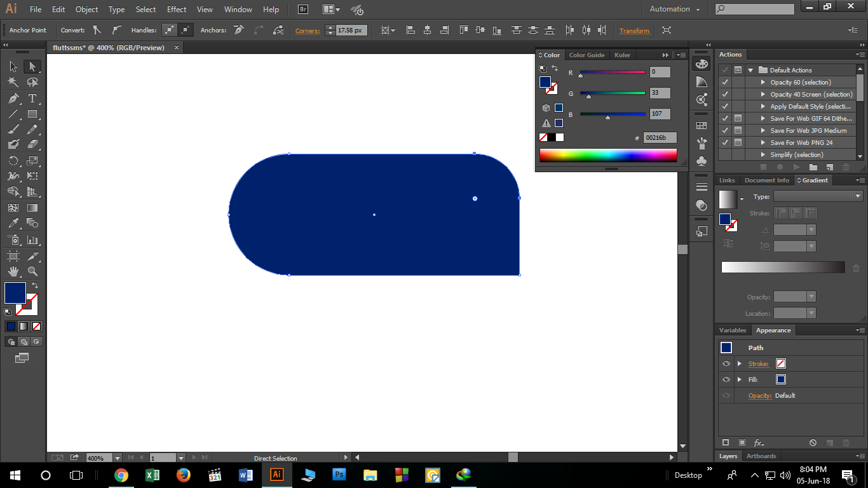The height and width of the screenshot is (488, 868).
Task: Swap fill and stroke in toolbox
Action: coord(35,285)
